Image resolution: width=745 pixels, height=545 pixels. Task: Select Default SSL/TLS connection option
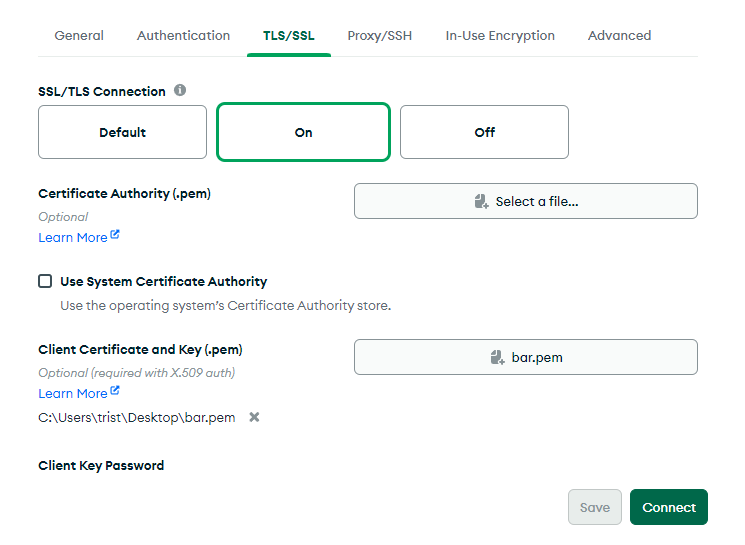click(x=122, y=132)
